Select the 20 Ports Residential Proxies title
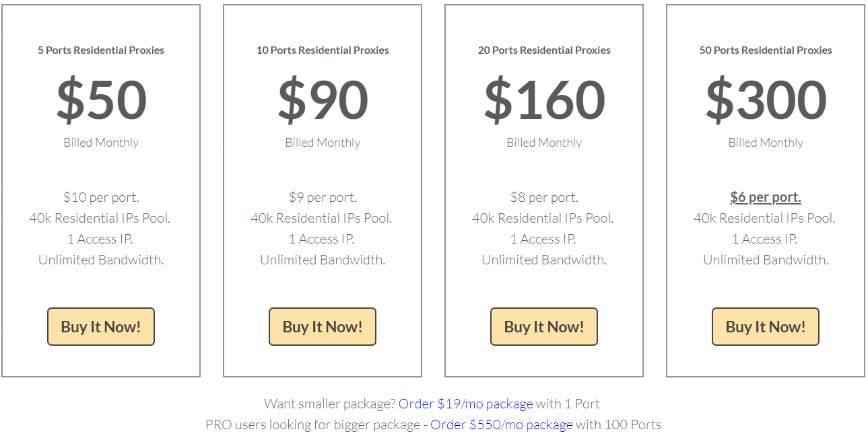Screen dimensions: 868x444 click(x=544, y=50)
